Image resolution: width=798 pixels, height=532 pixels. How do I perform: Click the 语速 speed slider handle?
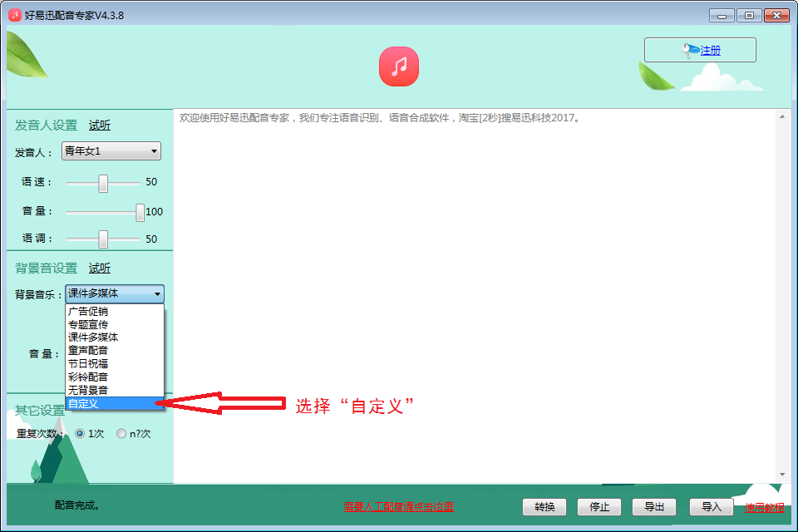click(103, 183)
